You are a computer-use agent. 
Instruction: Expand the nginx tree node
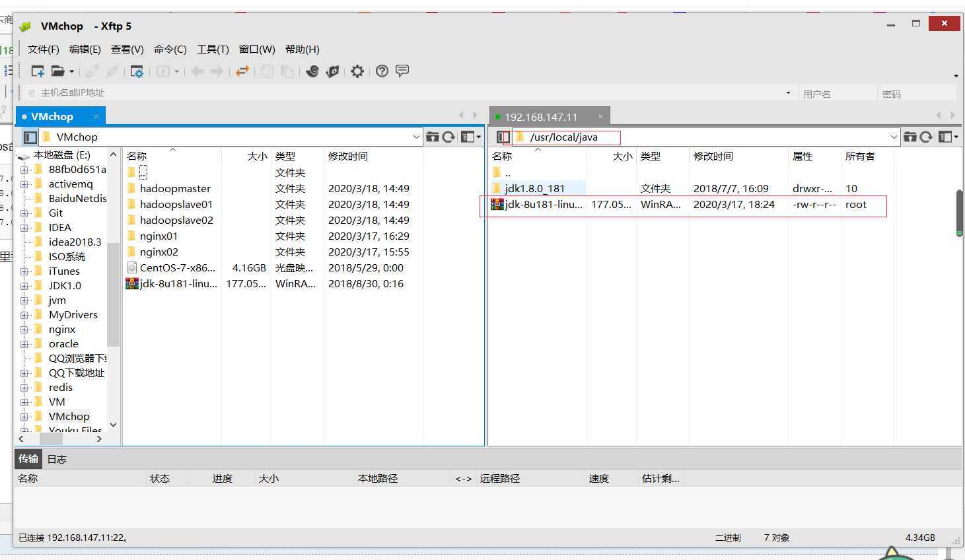[24, 330]
